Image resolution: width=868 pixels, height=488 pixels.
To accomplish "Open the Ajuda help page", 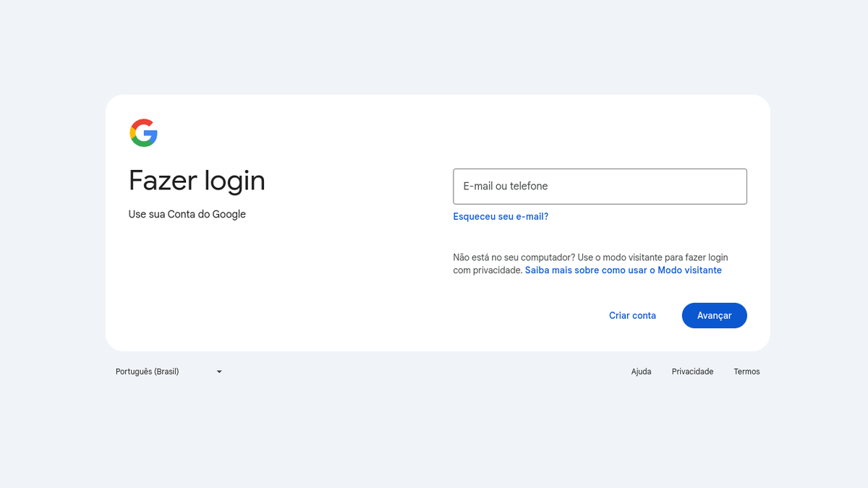I will [641, 371].
